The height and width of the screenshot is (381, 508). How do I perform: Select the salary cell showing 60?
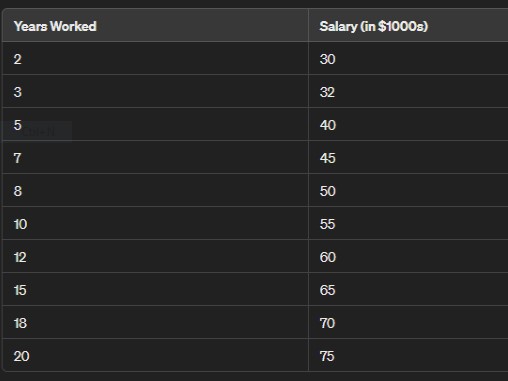pyautogui.click(x=408, y=256)
